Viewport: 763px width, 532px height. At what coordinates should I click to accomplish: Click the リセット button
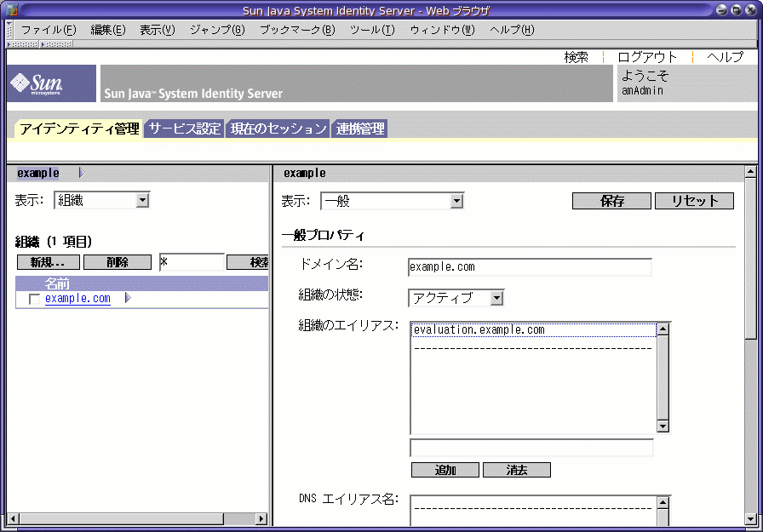(x=694, y=201)
